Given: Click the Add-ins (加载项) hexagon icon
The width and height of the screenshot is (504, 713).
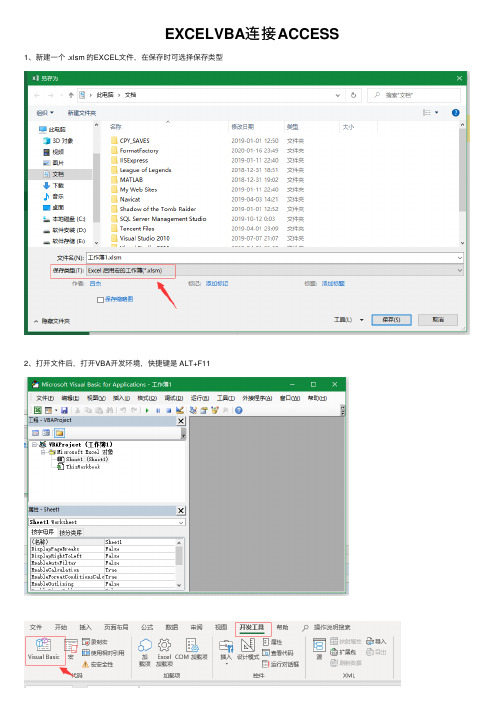Looking at the screenshot, I should (145, 645).
